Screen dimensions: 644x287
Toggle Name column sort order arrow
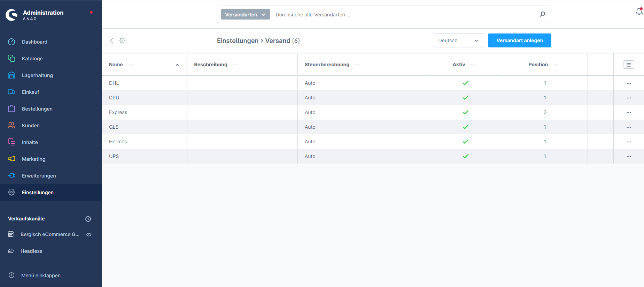pyautogui.click(x=177, y=65)
